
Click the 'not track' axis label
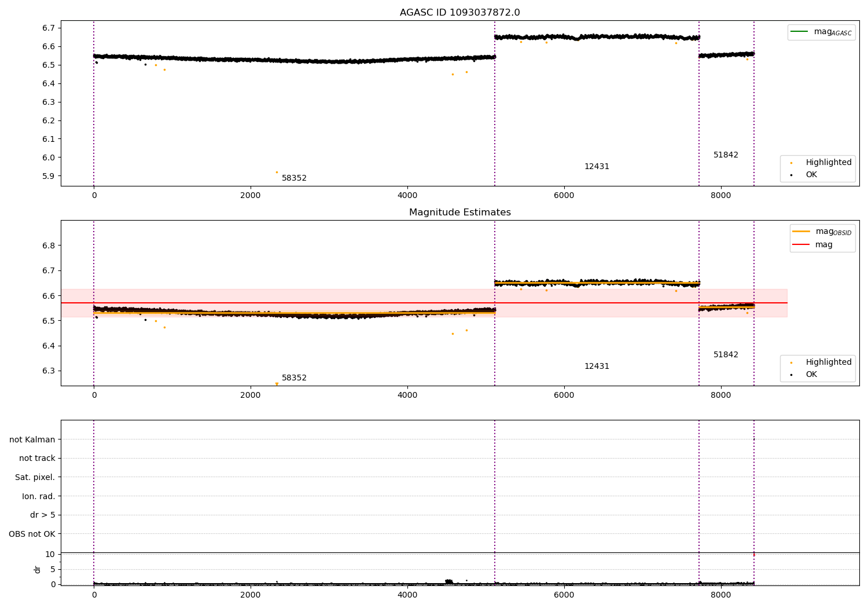(x=37, y=459)
